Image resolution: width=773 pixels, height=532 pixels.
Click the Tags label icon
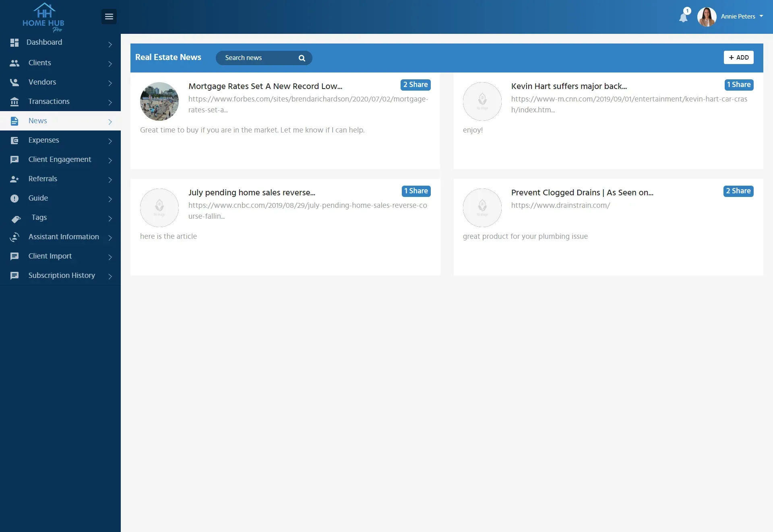(x=16, y=219)
